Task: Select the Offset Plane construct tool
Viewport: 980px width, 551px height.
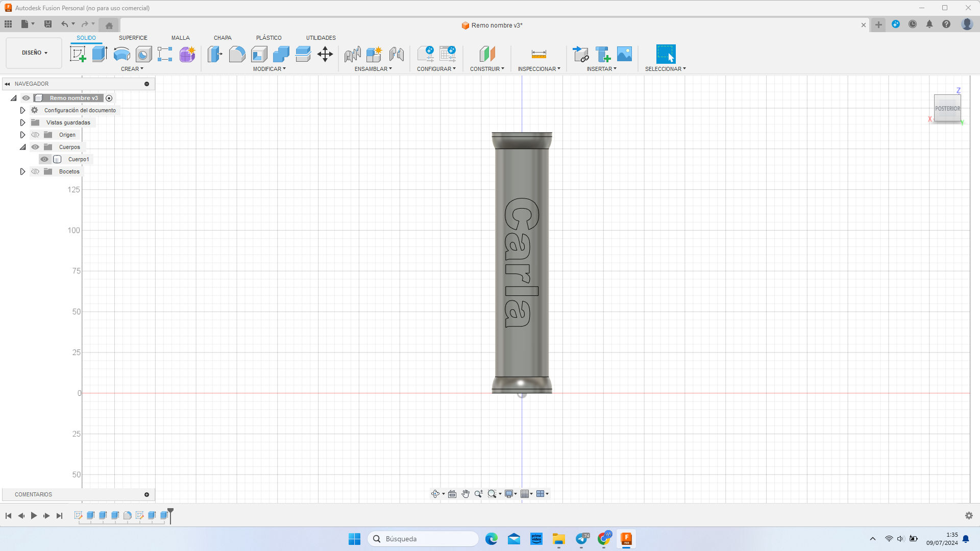Action: [x=487, y=54]
